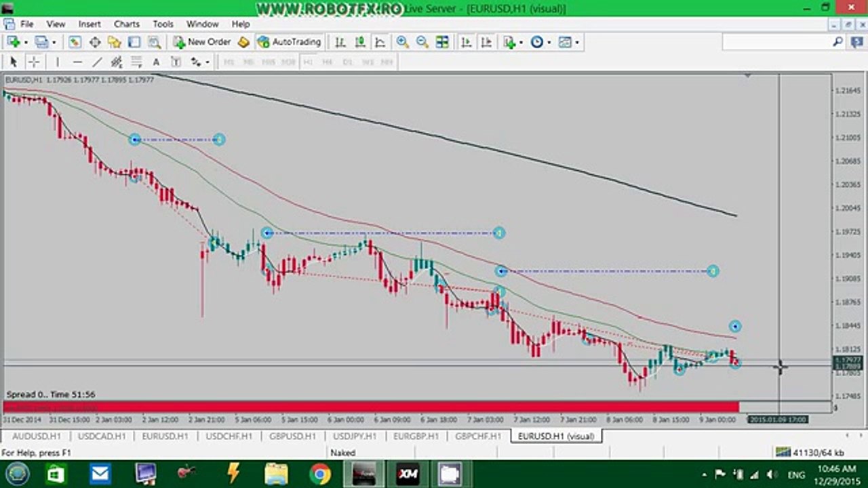The width and height of the screenshot is (868, 488).
Task: Click the connection status 41130/64 kb
Action: (810, 452)
